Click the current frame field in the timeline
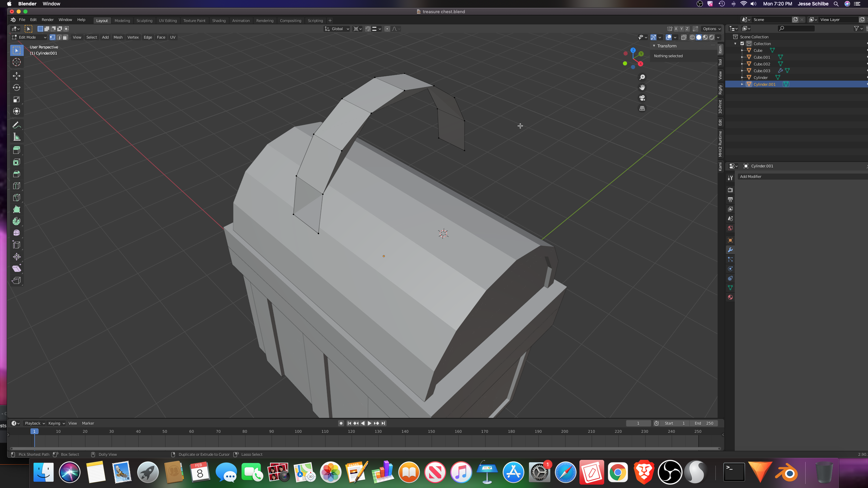Image resolution: width=868 pixels, height=488 pixels. [638, 423]
